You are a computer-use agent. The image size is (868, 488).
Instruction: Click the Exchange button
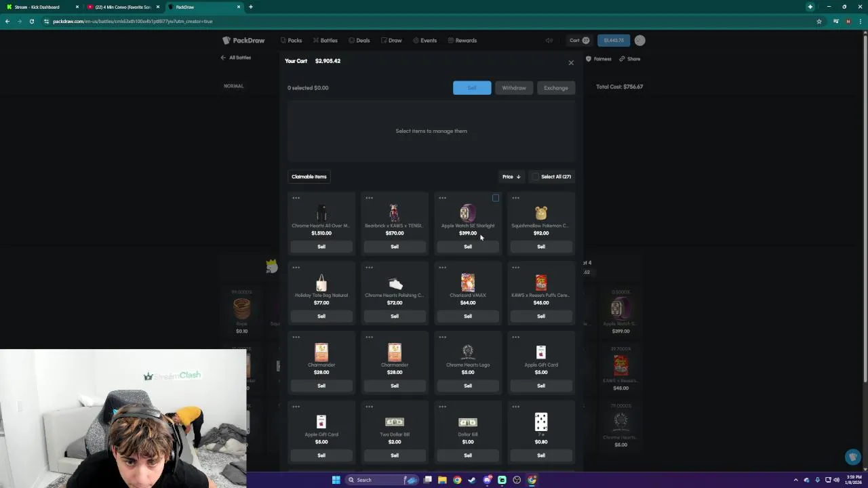pos(556,87)
